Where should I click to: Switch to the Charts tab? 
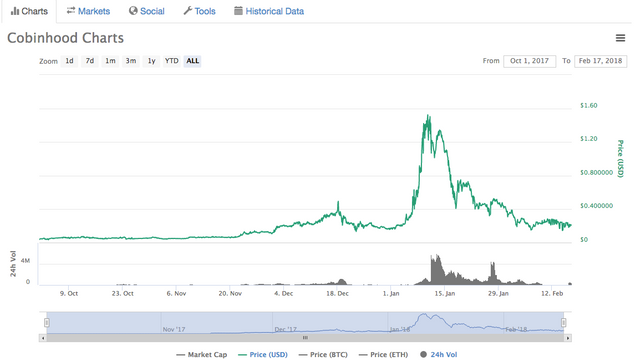pos(29,11)
